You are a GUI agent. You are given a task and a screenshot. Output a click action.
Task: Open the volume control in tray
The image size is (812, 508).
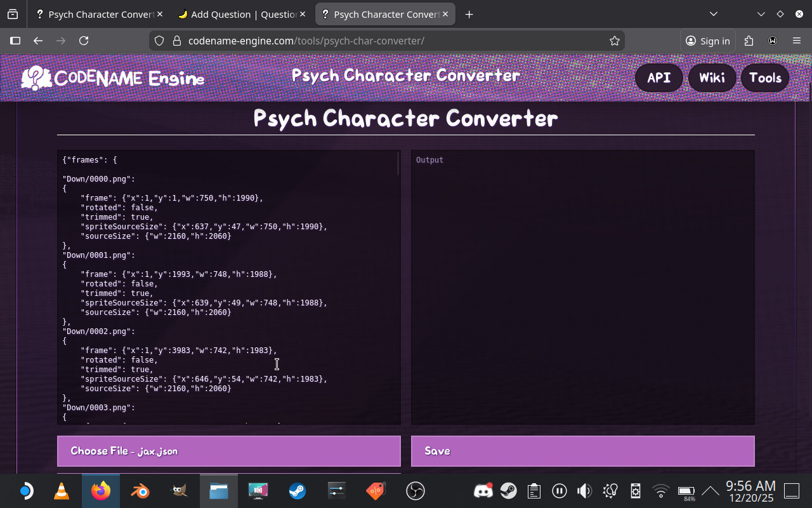(x=584, y=491)
